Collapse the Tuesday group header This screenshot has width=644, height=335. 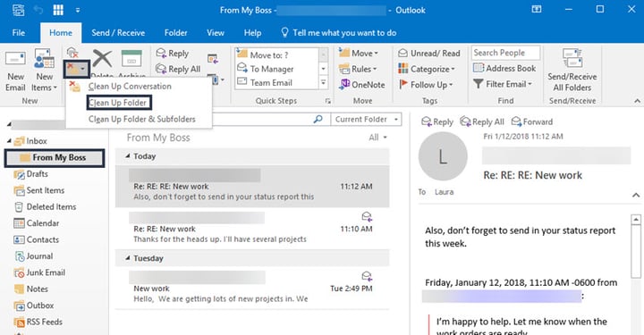(x=128, y=258)
